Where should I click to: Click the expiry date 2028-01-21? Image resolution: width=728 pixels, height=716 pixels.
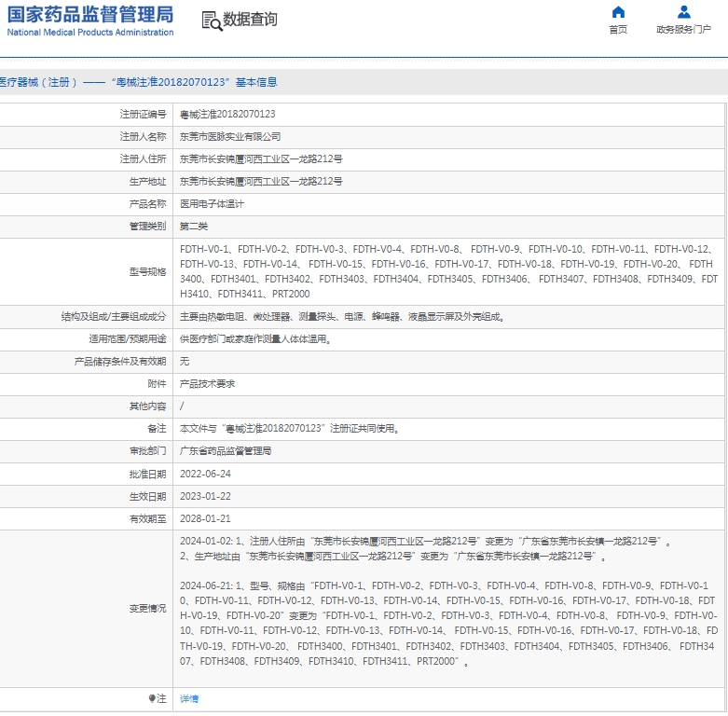click(205, 518)
